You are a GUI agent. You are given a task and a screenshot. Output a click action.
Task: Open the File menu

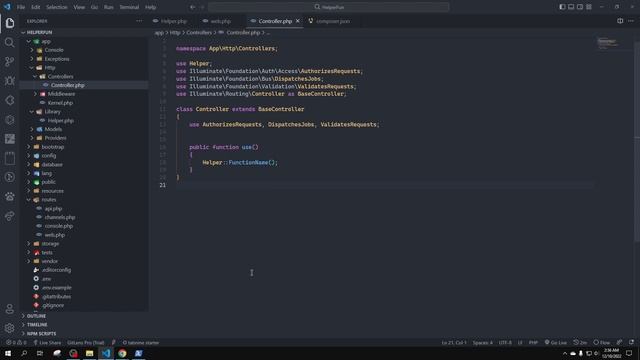(21, 7)
